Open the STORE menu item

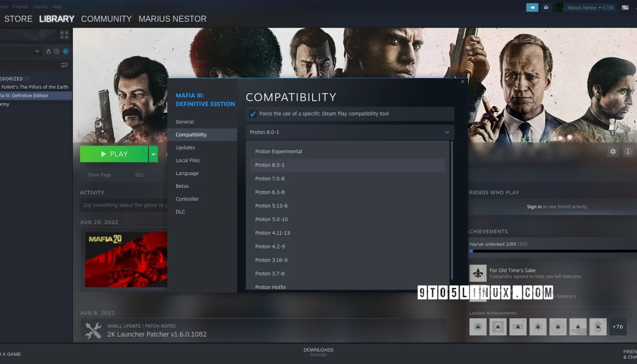(18, 19)
